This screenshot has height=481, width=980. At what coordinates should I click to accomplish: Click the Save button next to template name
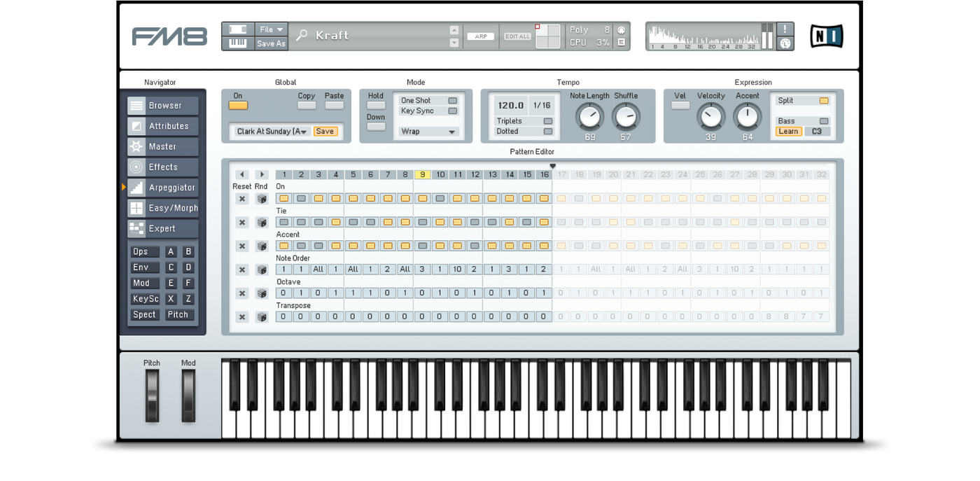pyautogui.click(x=325, y=132)
